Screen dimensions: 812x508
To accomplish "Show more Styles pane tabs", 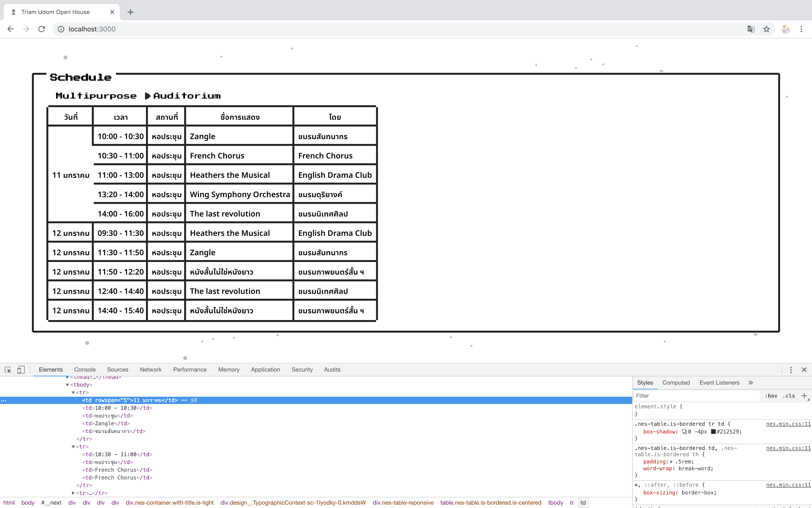I will [751, 383].
